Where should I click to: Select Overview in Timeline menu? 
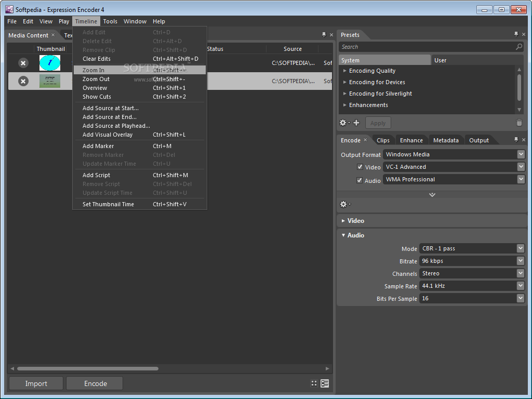pyautogui.click(x=139, y=88)
